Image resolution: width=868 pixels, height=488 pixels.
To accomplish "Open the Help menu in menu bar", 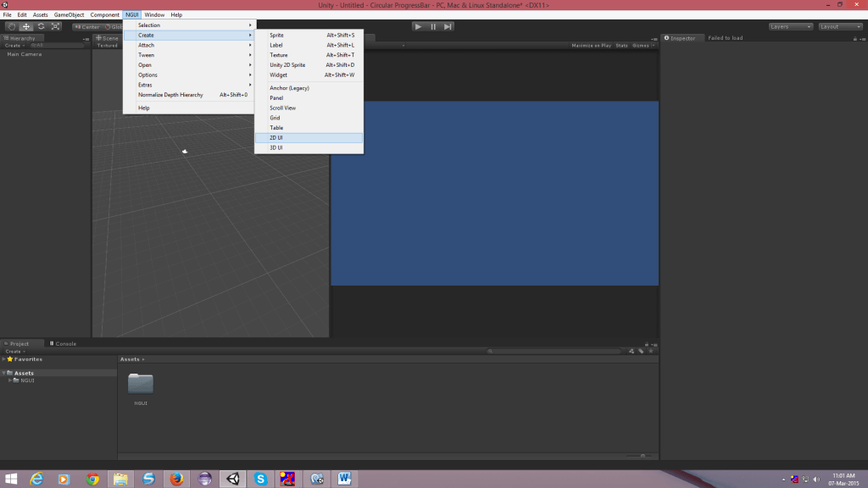I will pyautogui.click(x=176, y=15).
